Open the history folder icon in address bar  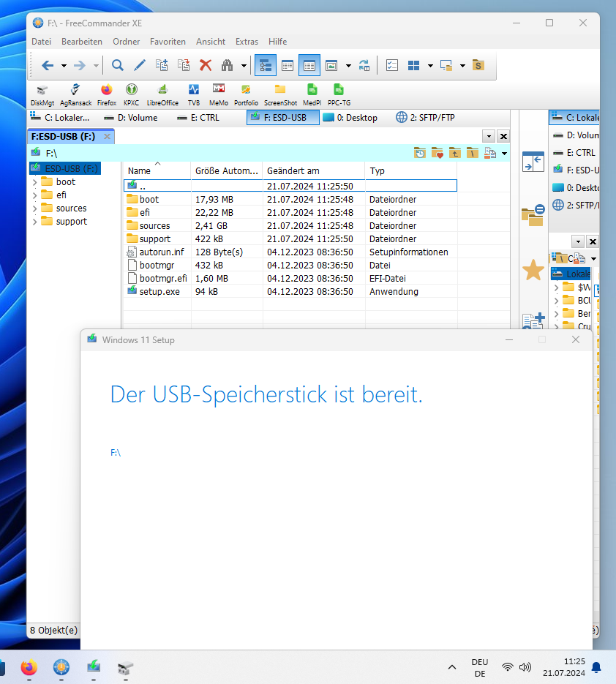click(x=420, y=153)
